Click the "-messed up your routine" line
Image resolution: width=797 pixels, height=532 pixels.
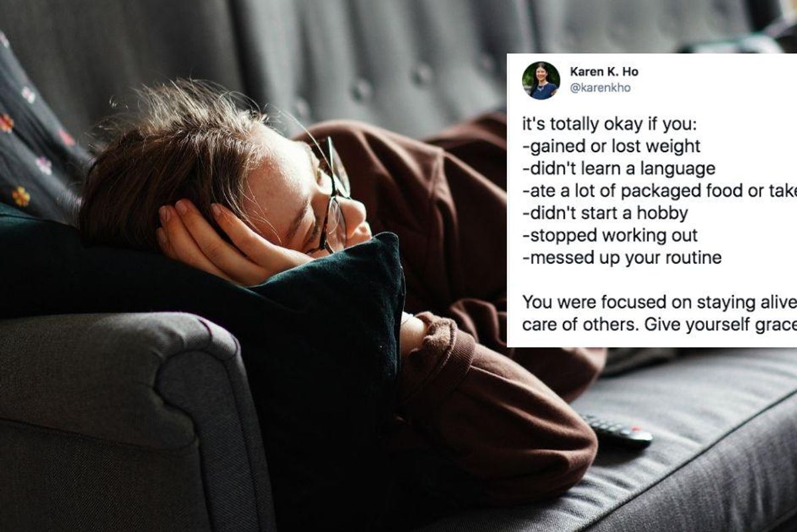(622, 258)
